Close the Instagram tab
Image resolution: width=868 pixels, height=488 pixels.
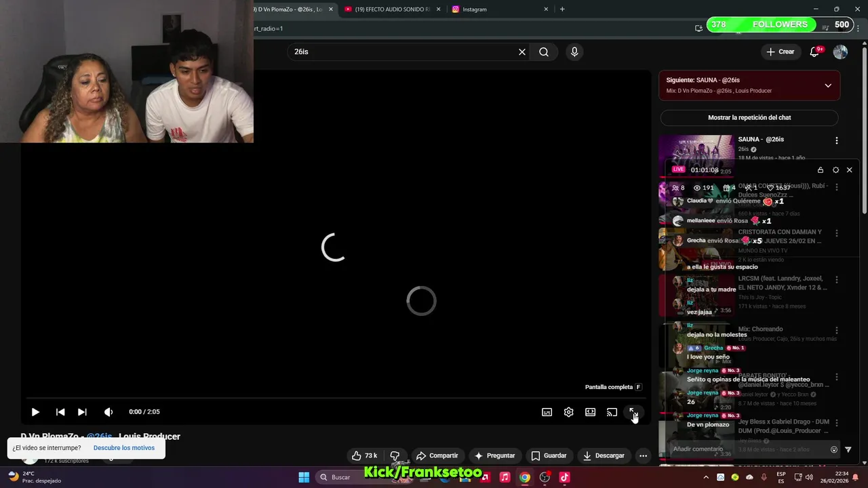click(546, 9)
